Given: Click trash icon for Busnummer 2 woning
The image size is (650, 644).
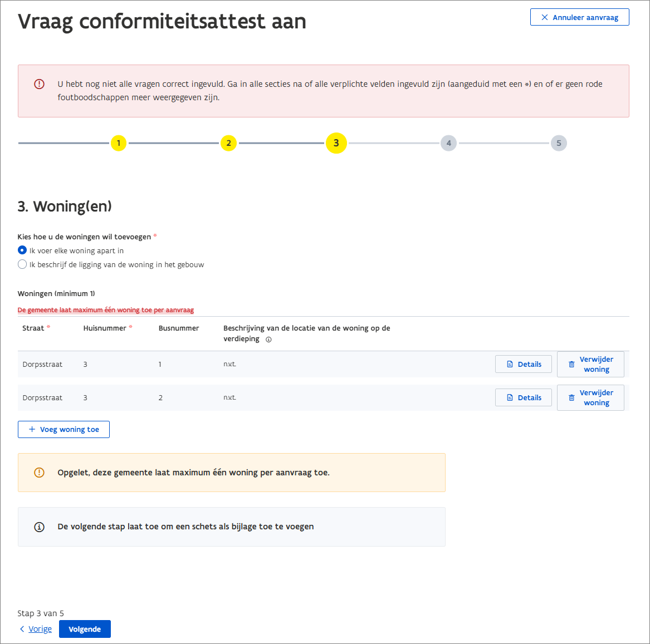Looking at the screenshot, I should [571, 398].
